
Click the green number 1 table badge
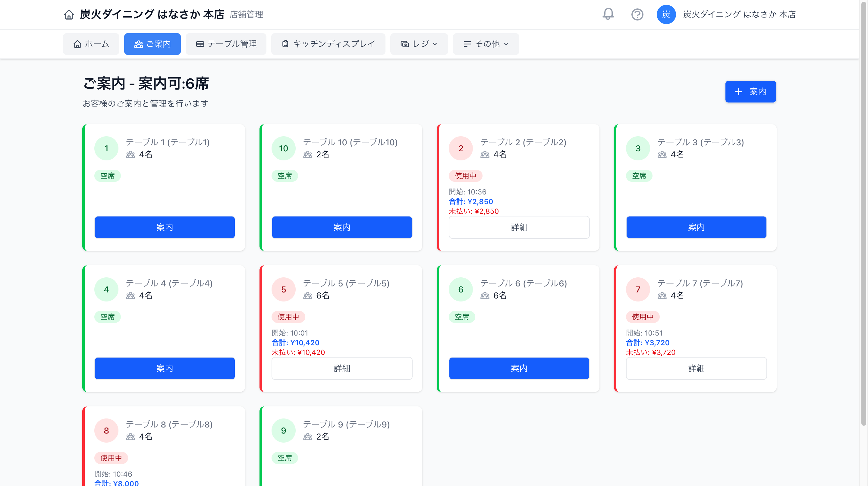[x=106, y=148]
